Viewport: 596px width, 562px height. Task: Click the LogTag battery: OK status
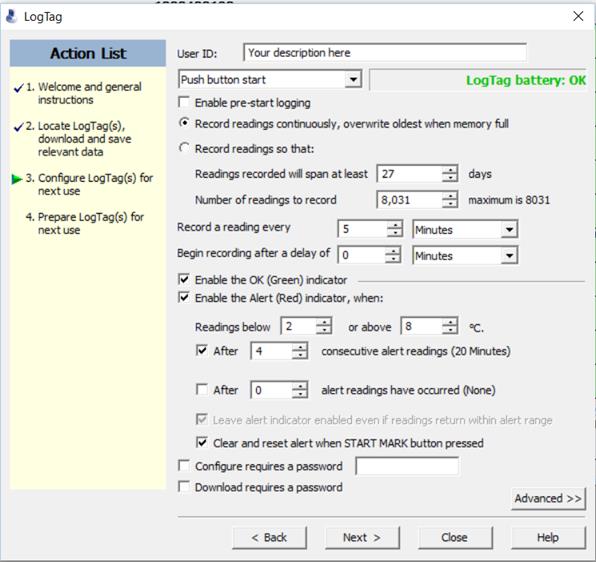pyautogui.click(x=526, y=80)
